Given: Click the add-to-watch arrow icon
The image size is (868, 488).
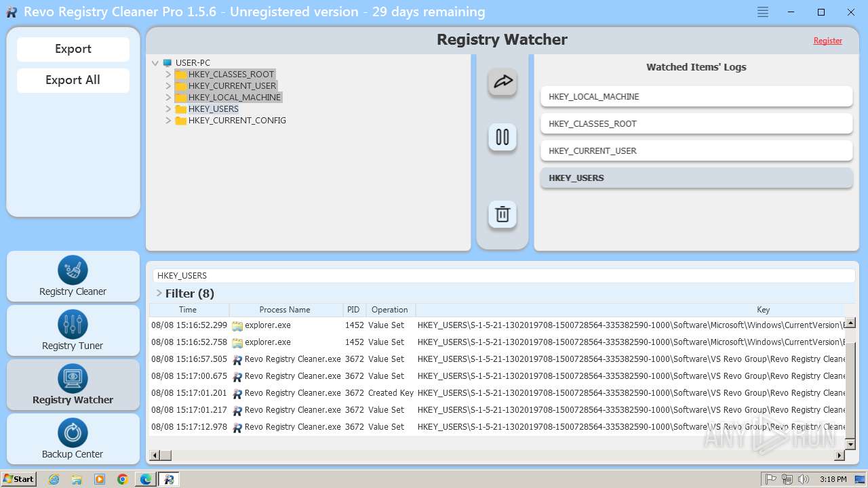Looking at the screenshot, I should coord(502,82).
